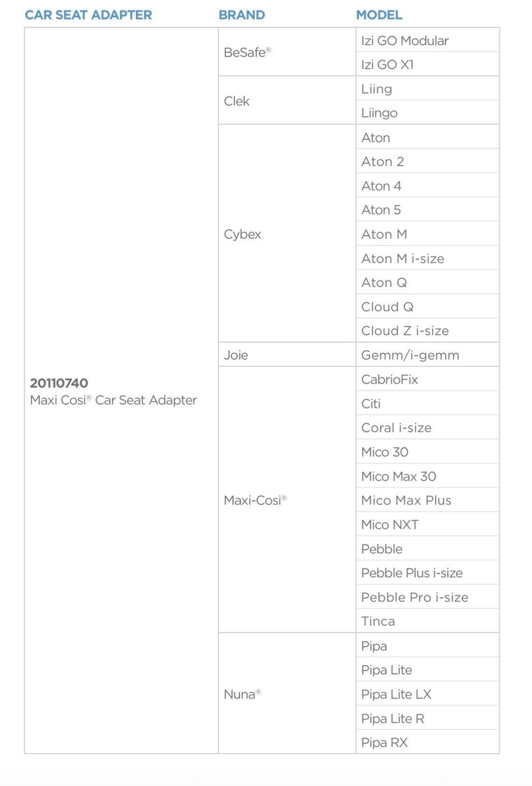Click the Coral i-size model row
Viewport: 532px width, 786px height.
(427, 427)
